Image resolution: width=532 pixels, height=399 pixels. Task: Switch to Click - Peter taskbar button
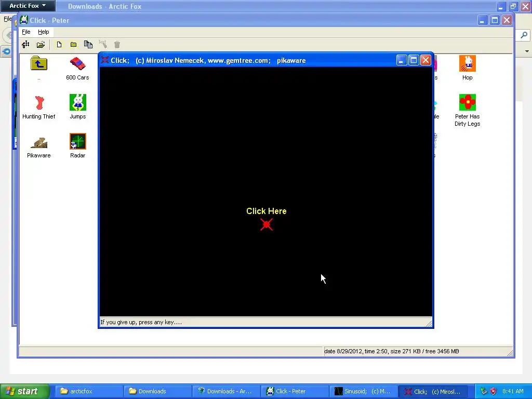point(295,391)
